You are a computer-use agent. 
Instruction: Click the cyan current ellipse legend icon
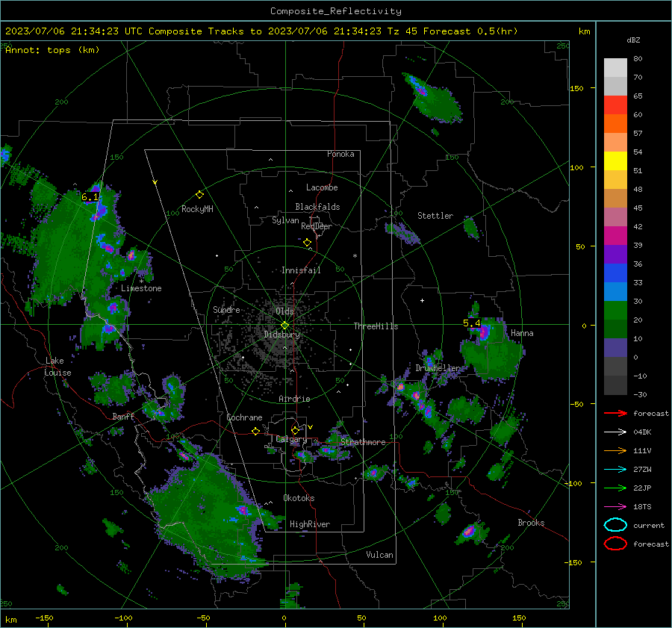click(x=615, y=525)
